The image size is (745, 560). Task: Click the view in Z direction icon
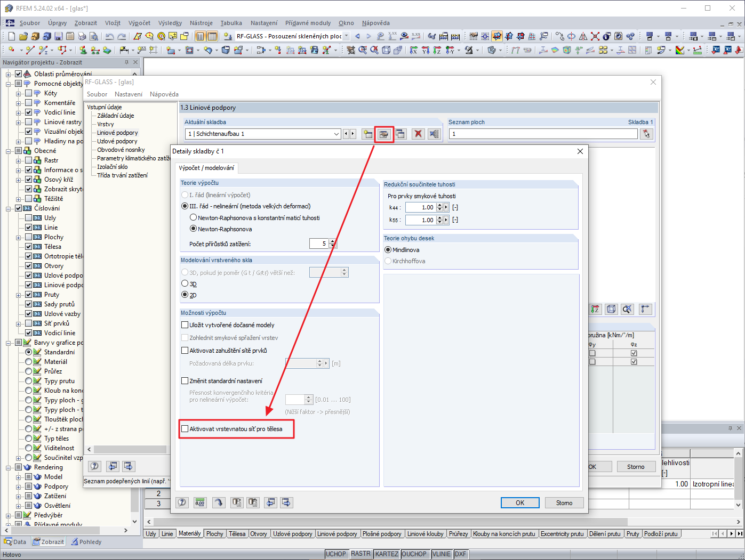437,50
